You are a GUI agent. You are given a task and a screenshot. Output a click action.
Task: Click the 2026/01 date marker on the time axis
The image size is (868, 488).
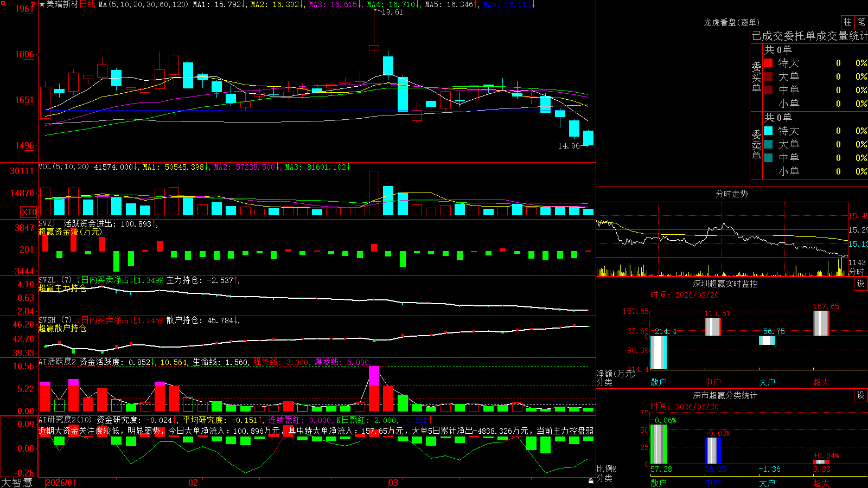point(61,483)
